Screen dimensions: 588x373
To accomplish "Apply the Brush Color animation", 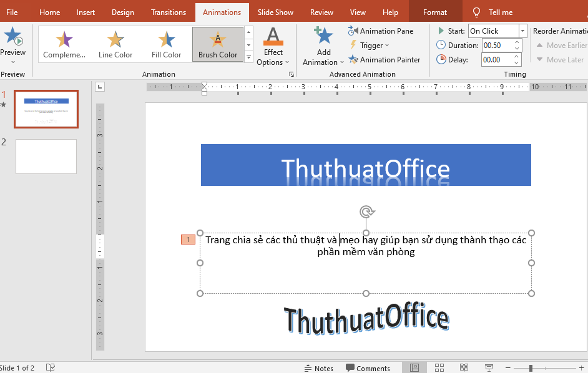I will click(x=218, y=44).
